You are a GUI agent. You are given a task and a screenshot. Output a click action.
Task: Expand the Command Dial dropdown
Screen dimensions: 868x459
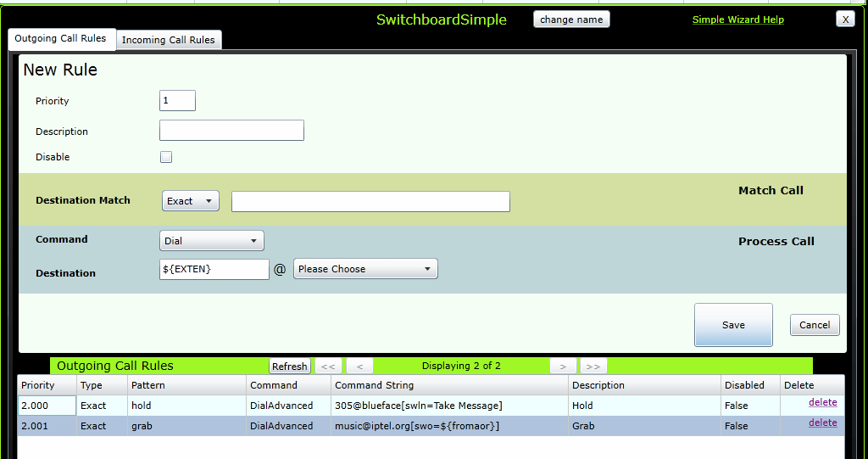click(x=211, y=241)
